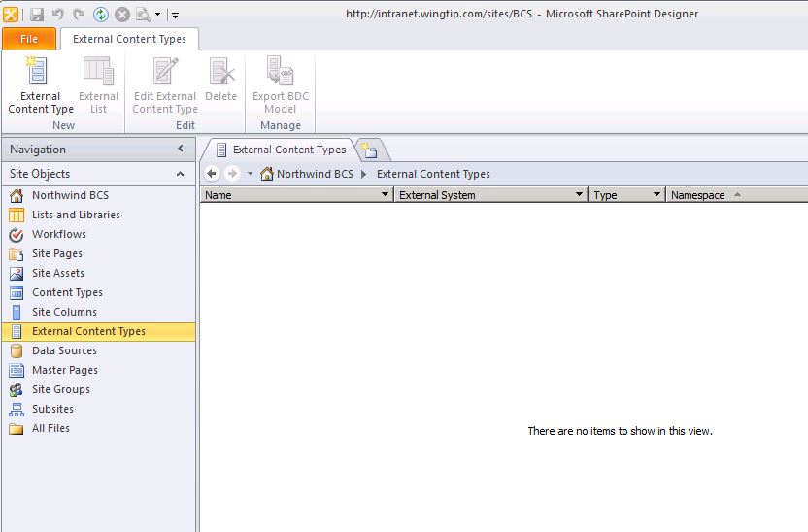Select Subsites in the navigation
The image size is (808, 532).
pos(99,409)
